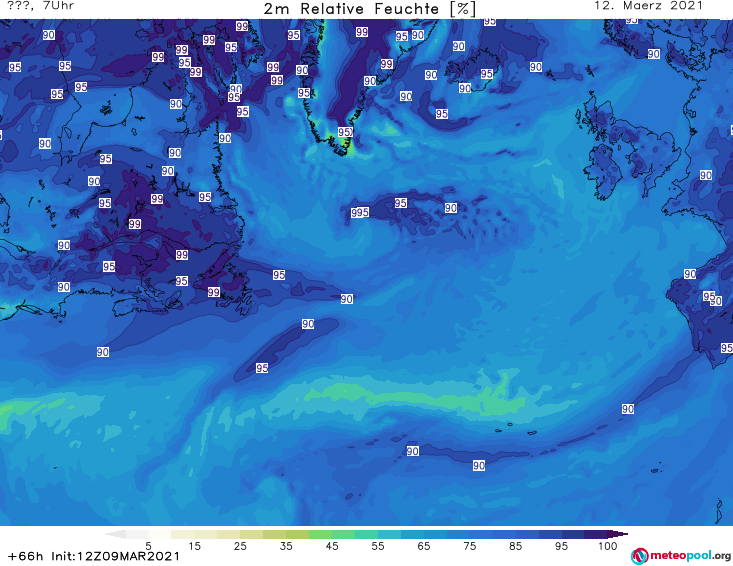The height and width of the screenshot is (566, 733).
Task: Click the legend tick label '5'
Action: pos(148,546)
